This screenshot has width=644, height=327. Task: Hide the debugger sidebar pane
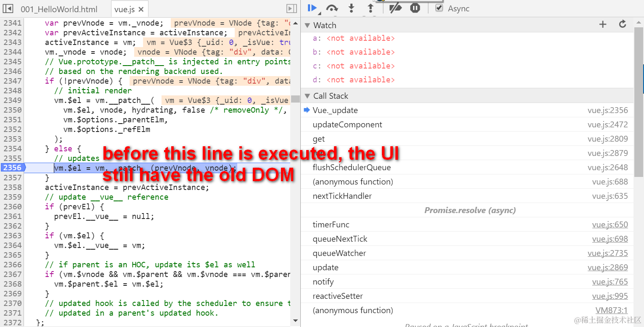[291, 8]
